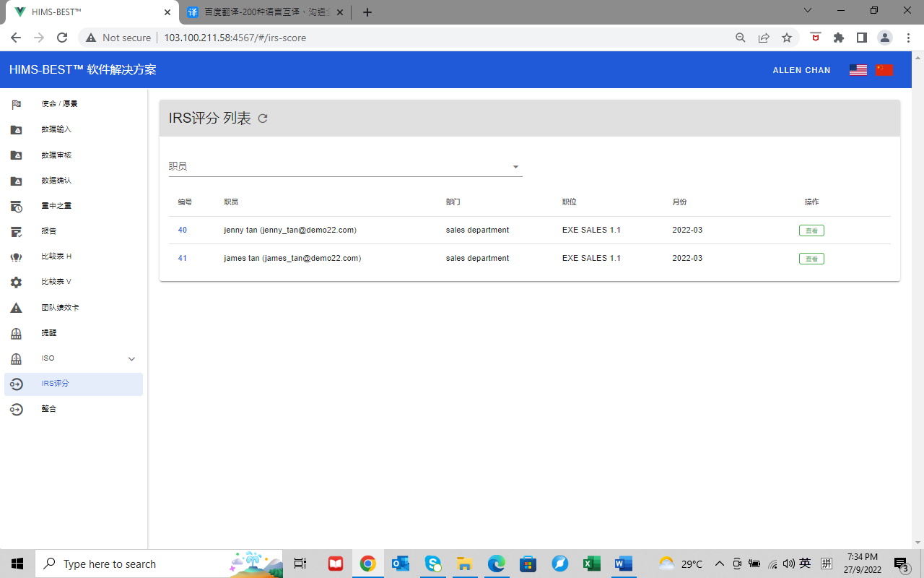Click the 数据输入 folder icon
The image size is (924, 578).
pyautogui.click(x=16, y=130)
